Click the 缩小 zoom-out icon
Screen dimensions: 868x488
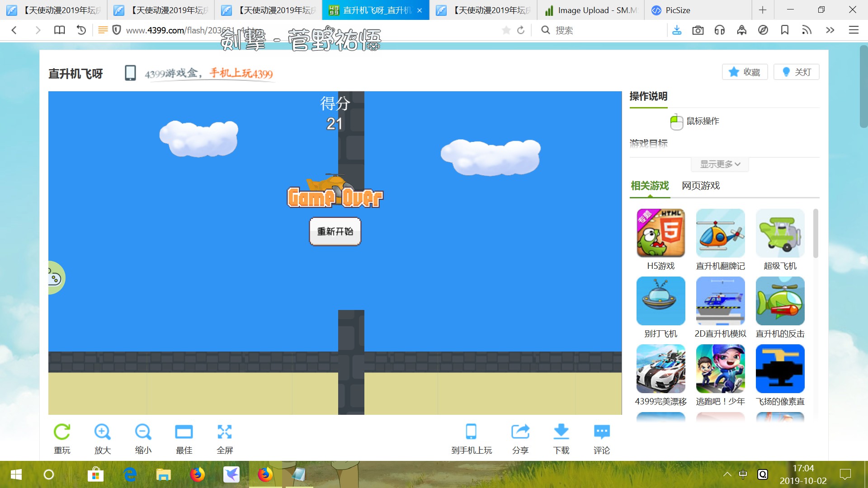click(143, 432)
